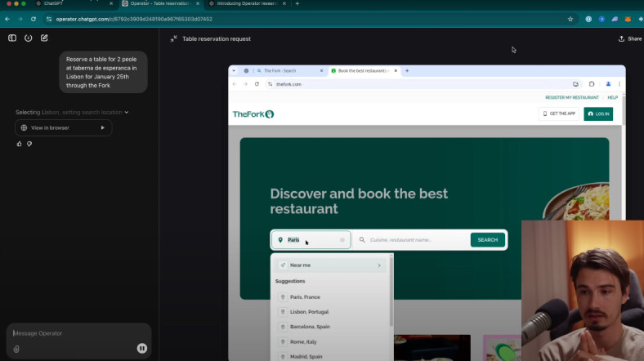Viewport: 644px width, 361px height.
Task: Pause the Operator task
Action: (142, 348)
